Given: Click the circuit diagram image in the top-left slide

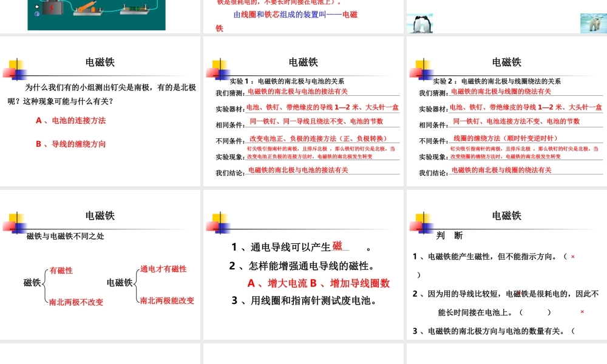Looking at the screenshot, I should point(97,15).
